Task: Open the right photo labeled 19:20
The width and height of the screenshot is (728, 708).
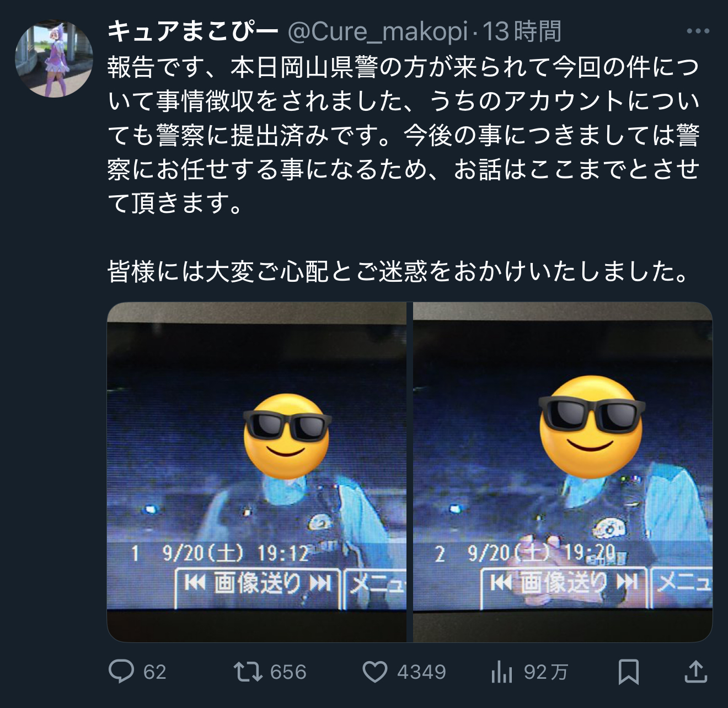Action: [x=563, y=472]
